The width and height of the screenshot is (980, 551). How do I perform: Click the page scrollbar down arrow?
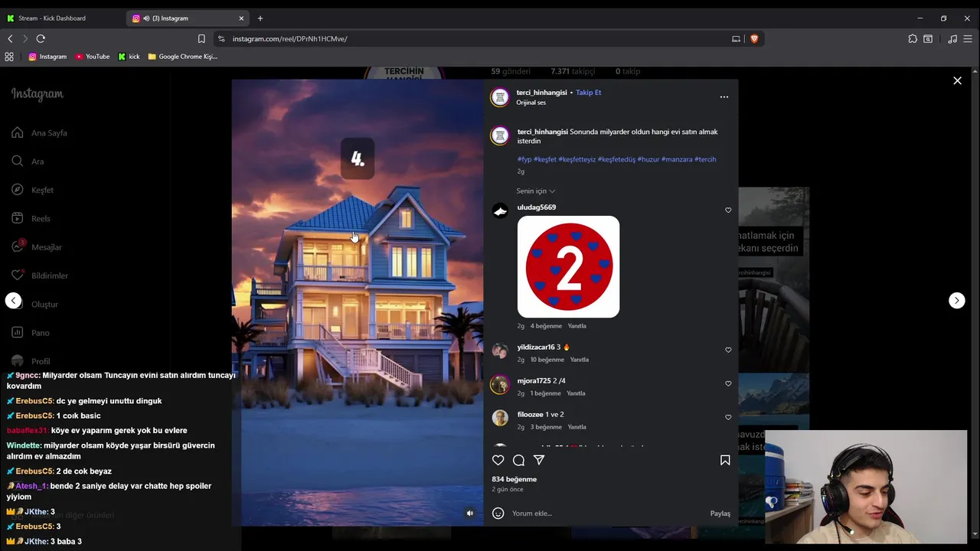975,534
